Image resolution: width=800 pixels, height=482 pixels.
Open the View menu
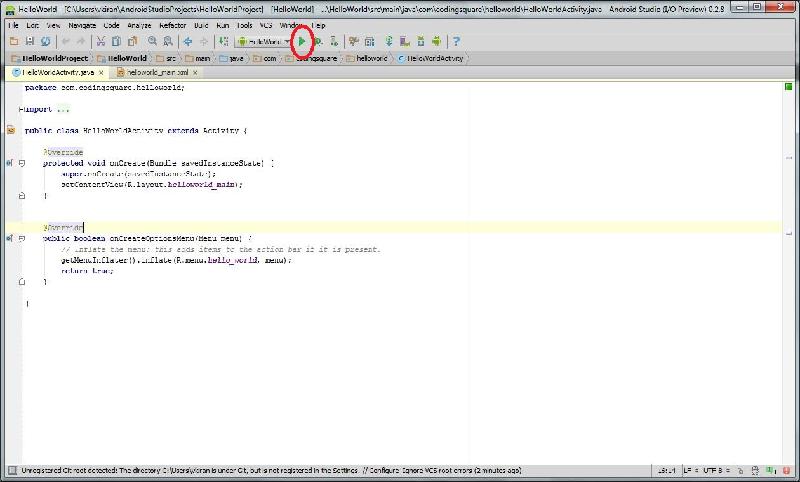[x=53, y=25]
